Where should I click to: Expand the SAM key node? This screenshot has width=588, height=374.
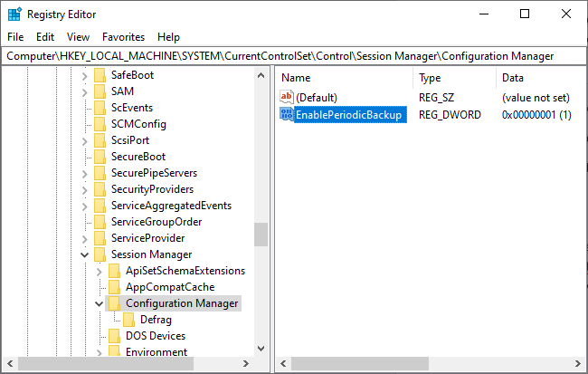[x=84, y=91]
